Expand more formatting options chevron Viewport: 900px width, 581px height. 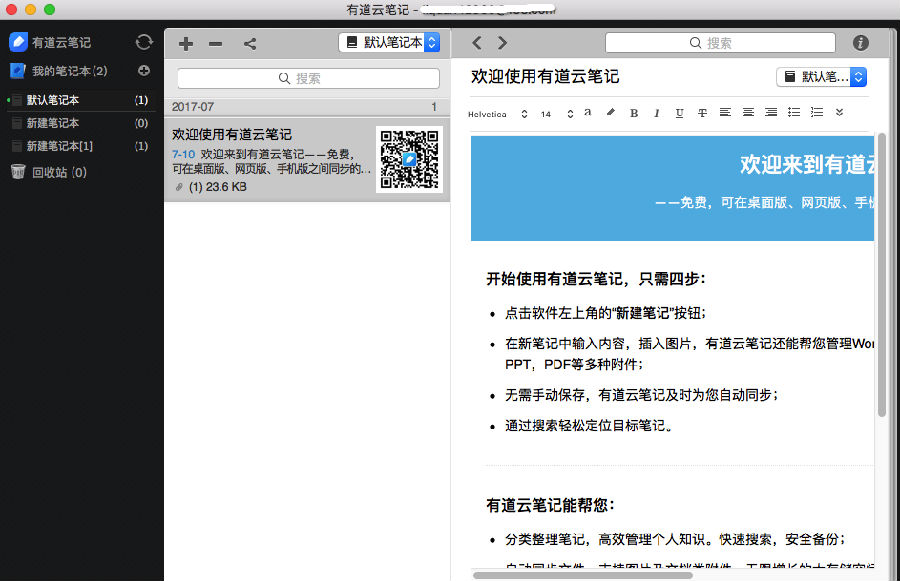pyautogui.click(x=839, y=112)
